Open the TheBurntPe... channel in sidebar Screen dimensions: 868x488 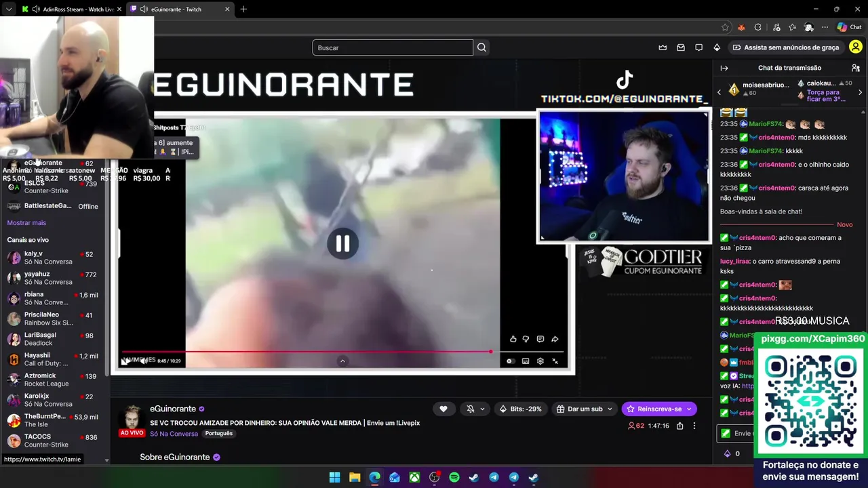click(x=54, y=420)
